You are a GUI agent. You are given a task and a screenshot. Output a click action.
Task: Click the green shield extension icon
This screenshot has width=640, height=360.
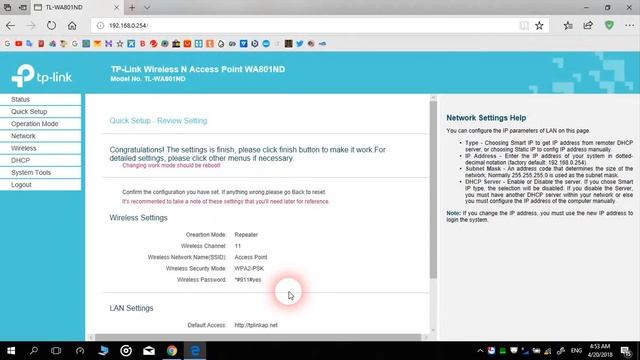coord(609,25)
